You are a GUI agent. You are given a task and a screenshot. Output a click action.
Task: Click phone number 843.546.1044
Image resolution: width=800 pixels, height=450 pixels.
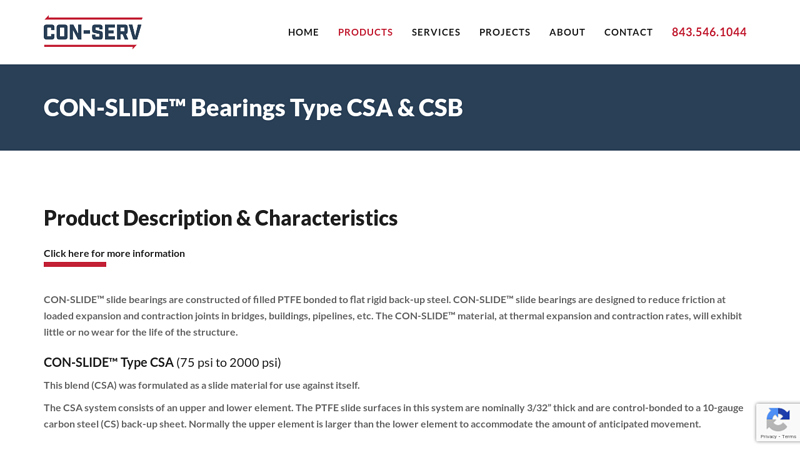[x=709, y=32]
